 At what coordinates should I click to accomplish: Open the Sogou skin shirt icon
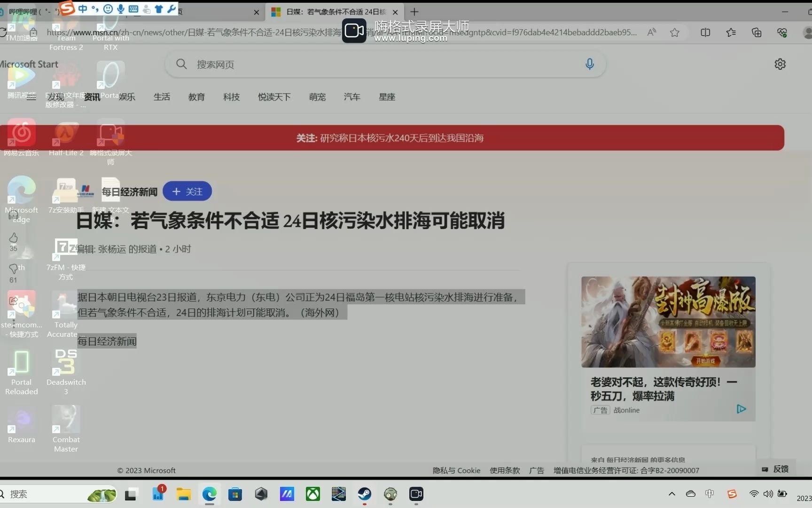pyautogui.click(x=159, y=8)
